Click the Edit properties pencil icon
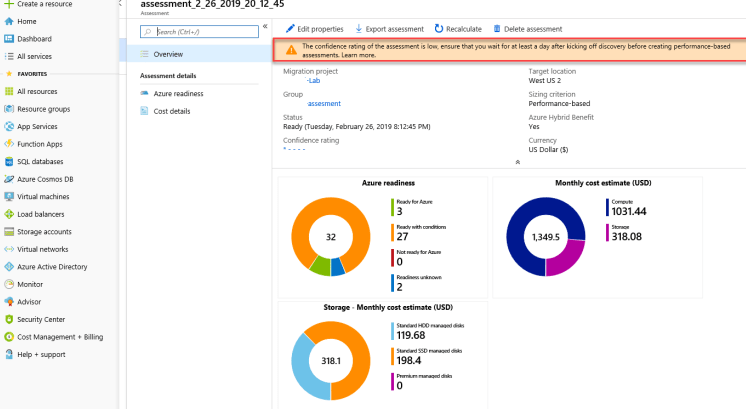The image size is (746, 409). pyautogui.click(x=290, y=29)
